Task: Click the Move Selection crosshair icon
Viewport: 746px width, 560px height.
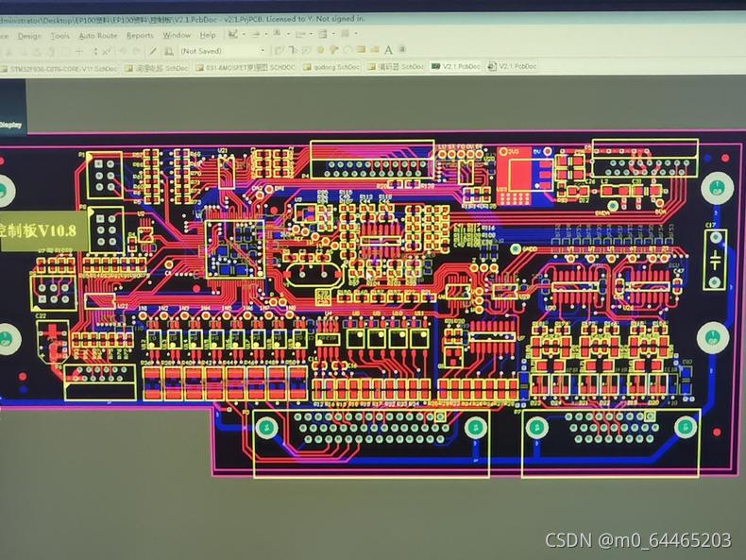Action: click(79, 52)
